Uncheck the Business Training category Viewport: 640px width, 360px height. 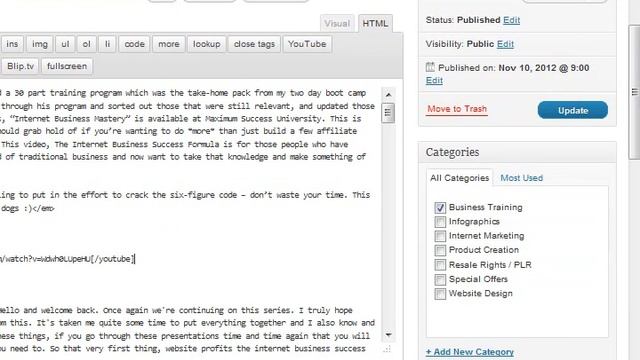440,208
